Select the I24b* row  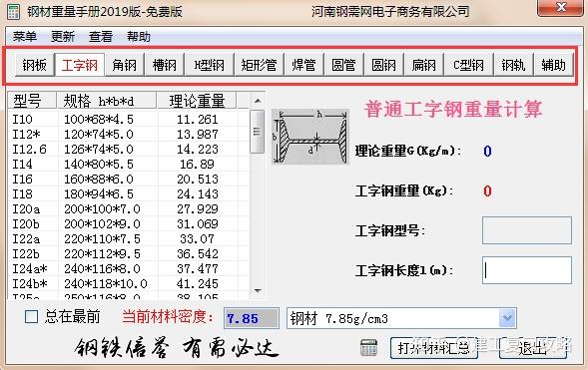click(129, 283)
